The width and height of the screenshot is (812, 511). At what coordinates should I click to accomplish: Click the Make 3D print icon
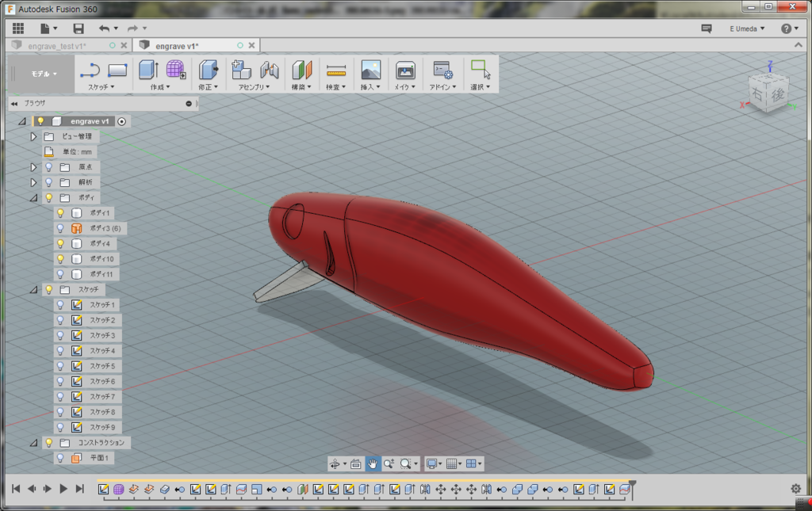405,70
